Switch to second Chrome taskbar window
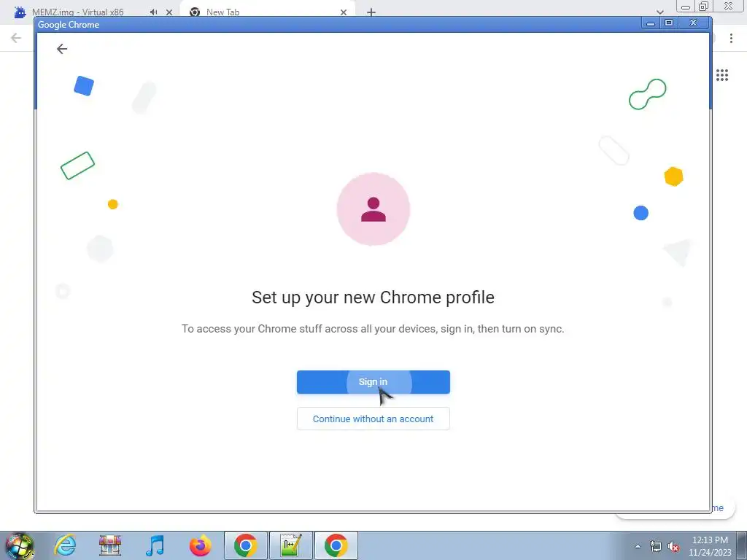This screenshot has height=560, width=747. pyautogui.click(x=336, y=545)
